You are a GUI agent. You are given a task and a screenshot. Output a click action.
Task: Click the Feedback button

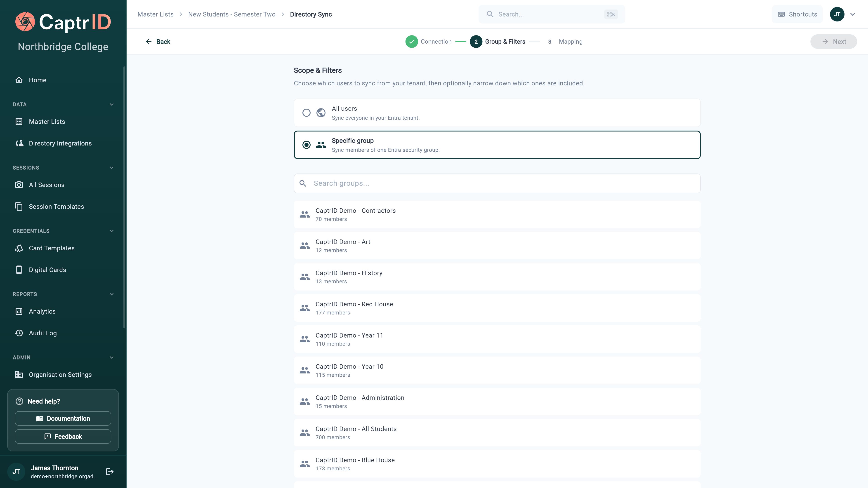tap(63, 436)
